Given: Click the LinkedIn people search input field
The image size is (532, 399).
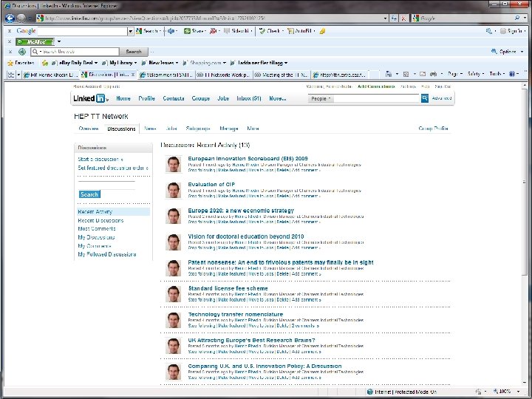Looking at the screenshot, I should coord(377,98).
